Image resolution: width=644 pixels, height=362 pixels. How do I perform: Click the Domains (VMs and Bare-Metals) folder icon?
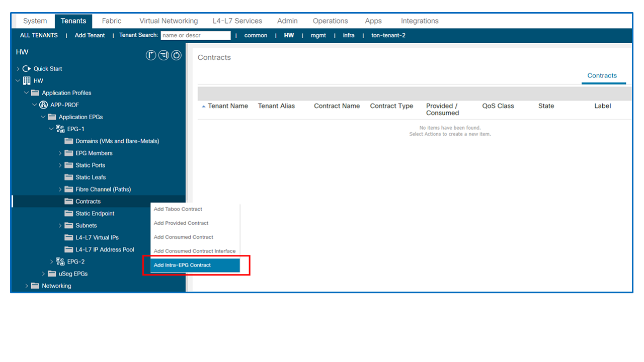coord(69,141)
